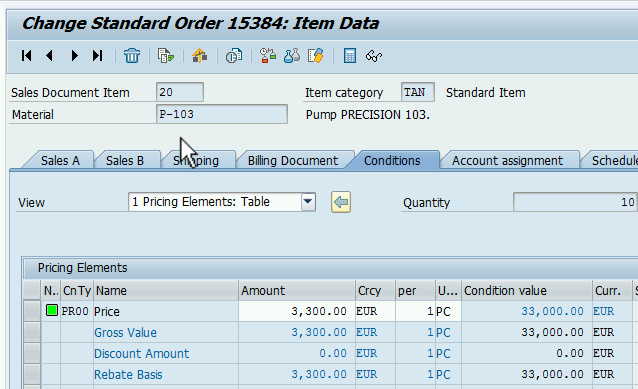Select the PR00 Price row selector
This screenshot has width=638, height=389.
(x=32, y=311)
